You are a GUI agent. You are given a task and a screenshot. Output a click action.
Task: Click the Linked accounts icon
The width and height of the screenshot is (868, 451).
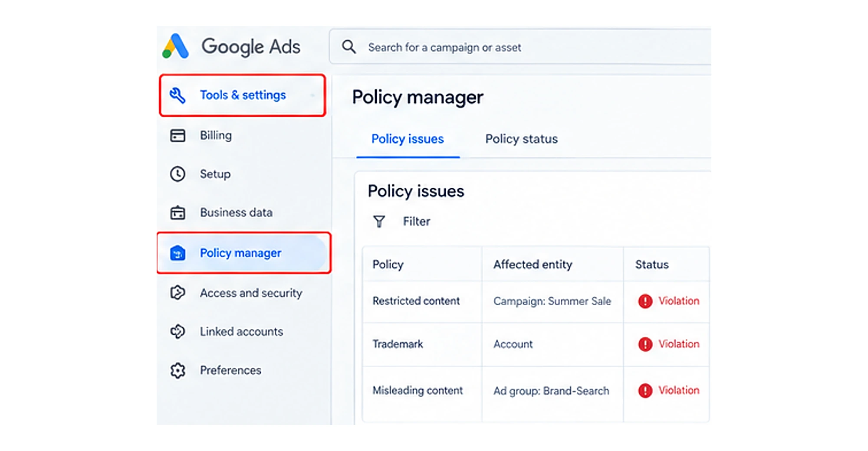click(178, 332)
